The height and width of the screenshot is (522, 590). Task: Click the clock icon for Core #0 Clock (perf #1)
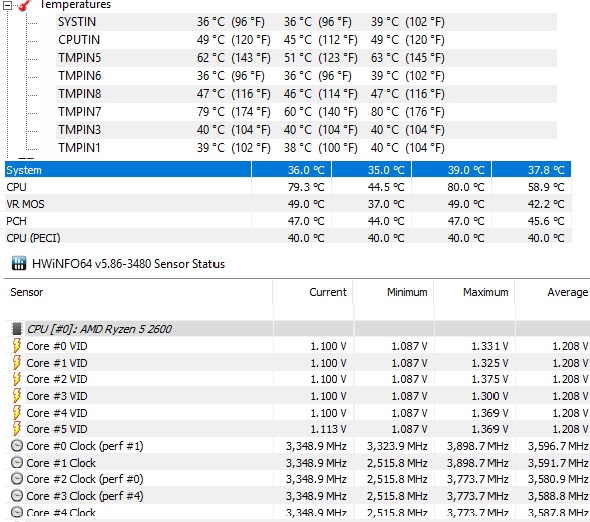[x=17, y=446]
